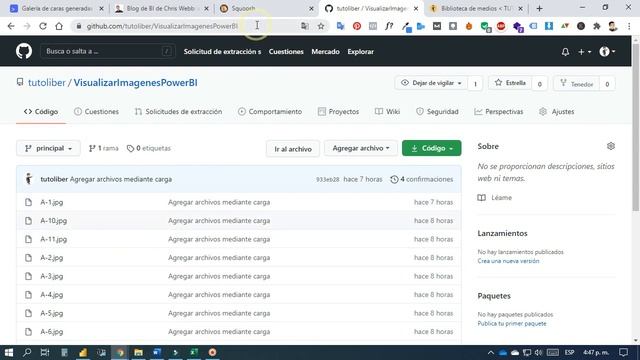The image size is (640, 360).
Task: Open File Explorer from taskbar
Action: coord(138,352)
